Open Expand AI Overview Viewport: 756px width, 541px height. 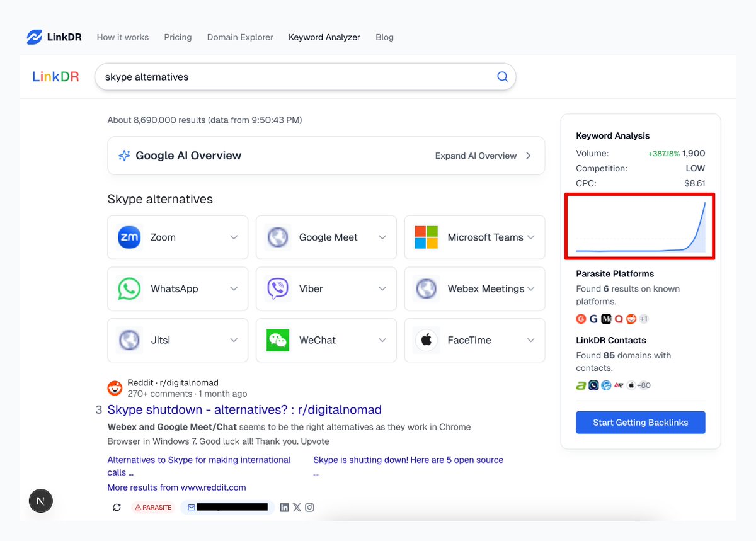pyautogui.click(x=483, y=156)
